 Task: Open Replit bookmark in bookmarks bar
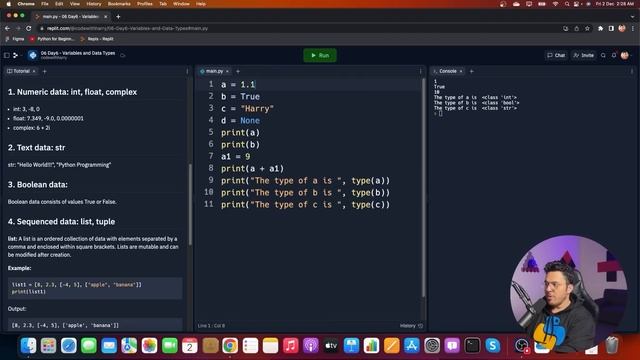coord(97,39)
